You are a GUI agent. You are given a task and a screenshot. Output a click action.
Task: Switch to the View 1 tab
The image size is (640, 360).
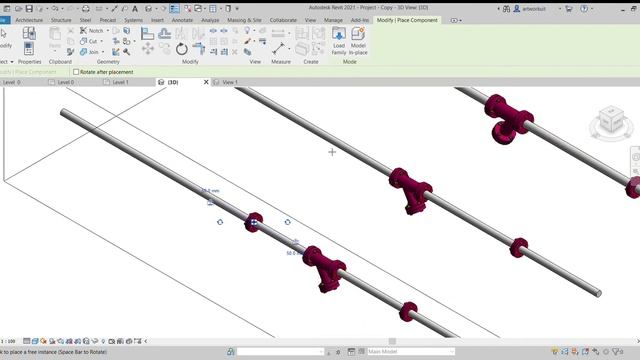click(230, 82)
